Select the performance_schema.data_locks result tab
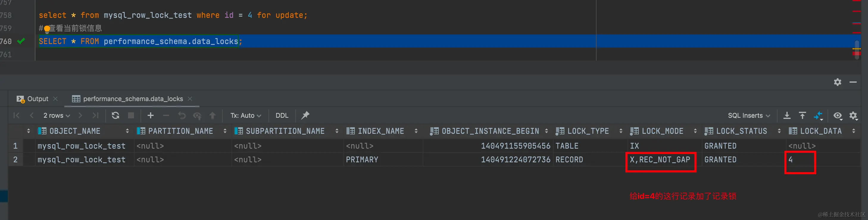Screen dimensions: 868x220 pos(133,99)
